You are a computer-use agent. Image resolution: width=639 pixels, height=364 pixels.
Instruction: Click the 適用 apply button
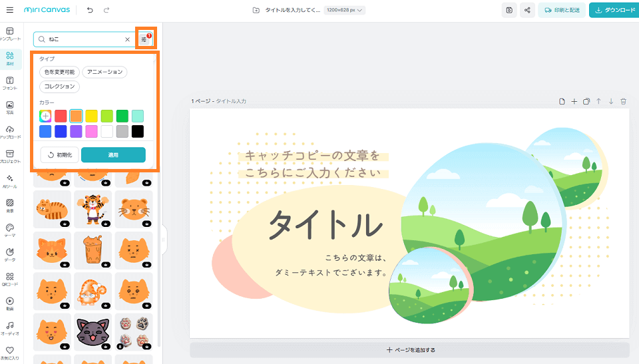(x=113, y=154)
